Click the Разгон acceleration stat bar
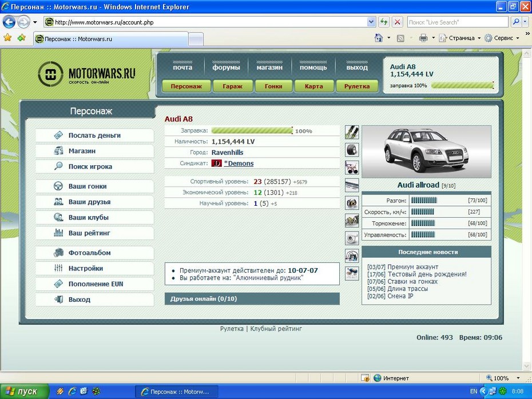 tap(424, 200)
